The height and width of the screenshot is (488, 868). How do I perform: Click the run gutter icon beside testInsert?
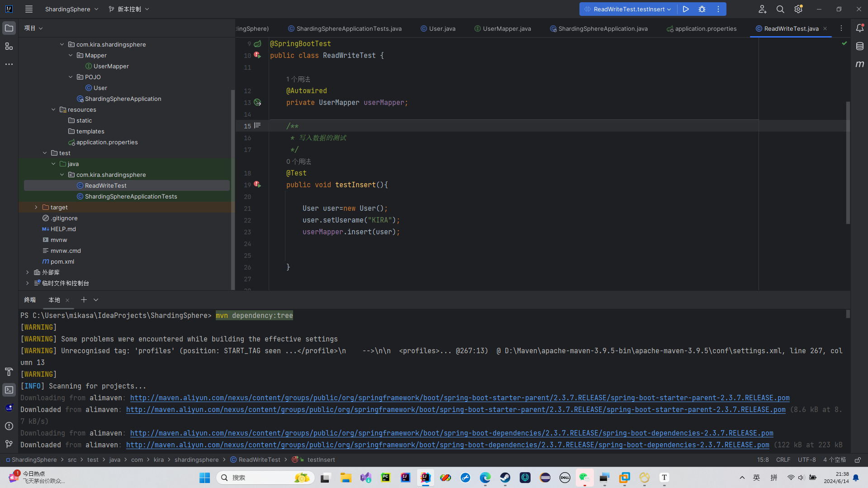(257, 185)
